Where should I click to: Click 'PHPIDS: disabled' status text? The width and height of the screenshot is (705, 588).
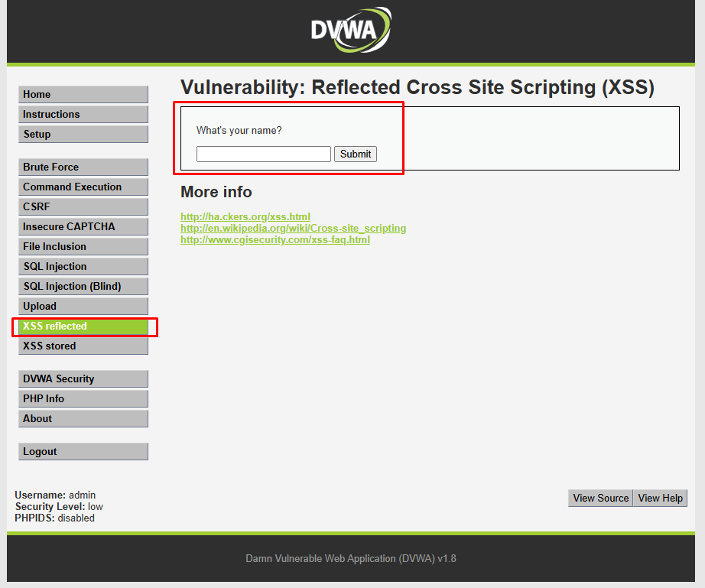(x=55, y=518)
